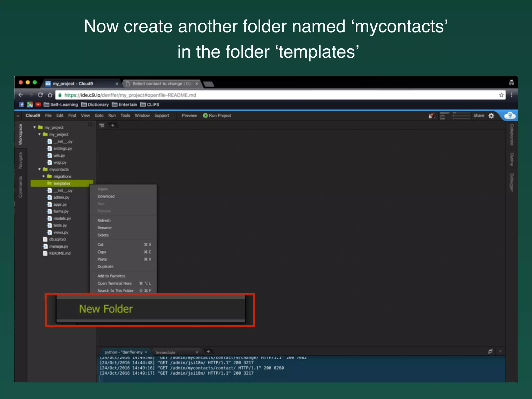Click the Preview button in toolbar
The image size is (532, 399).
(x=189, y=116)
